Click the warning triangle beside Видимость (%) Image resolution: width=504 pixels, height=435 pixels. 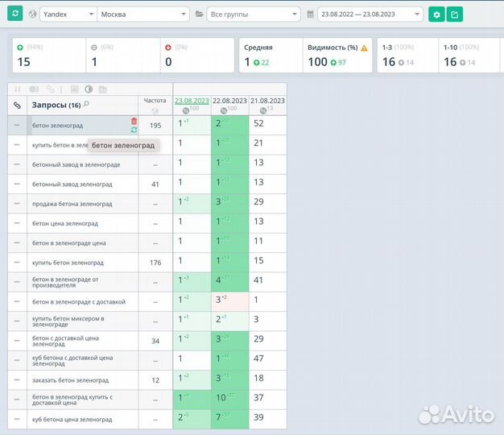364,48
